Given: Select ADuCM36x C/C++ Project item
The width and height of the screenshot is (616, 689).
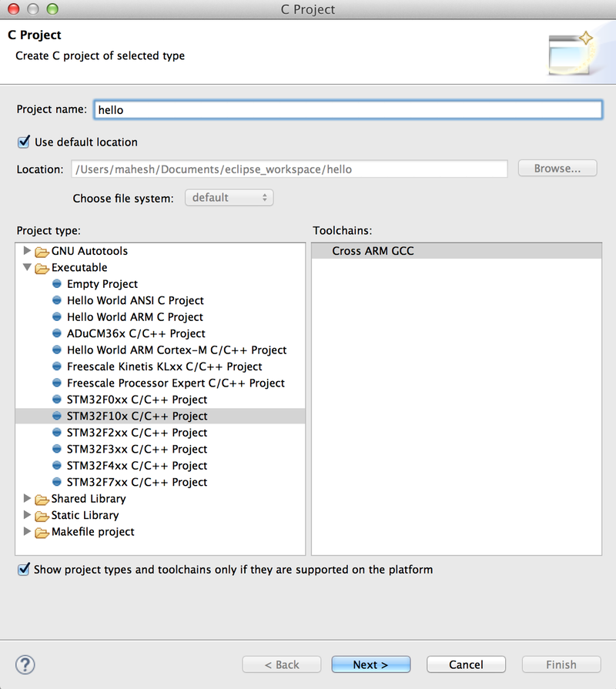Looking at the screenshot, I should 136,333.
